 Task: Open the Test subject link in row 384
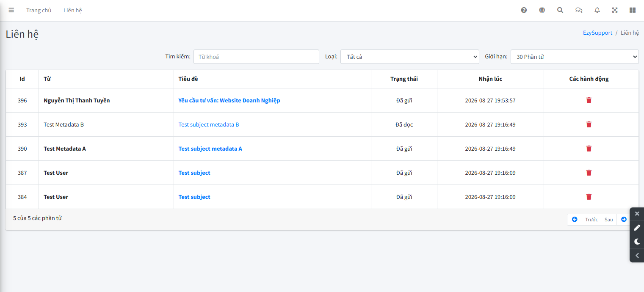point(194,197)
